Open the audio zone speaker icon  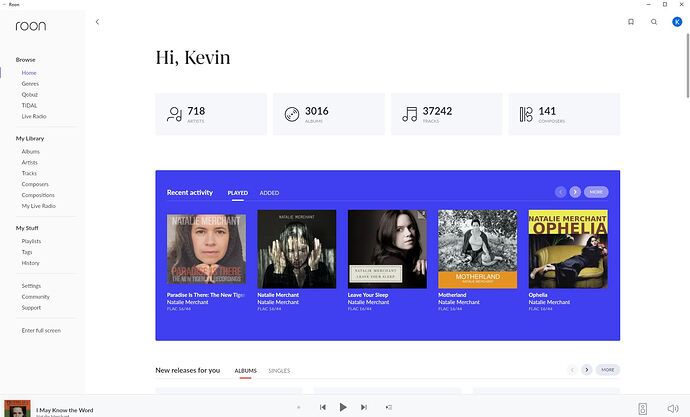[642, 409]
